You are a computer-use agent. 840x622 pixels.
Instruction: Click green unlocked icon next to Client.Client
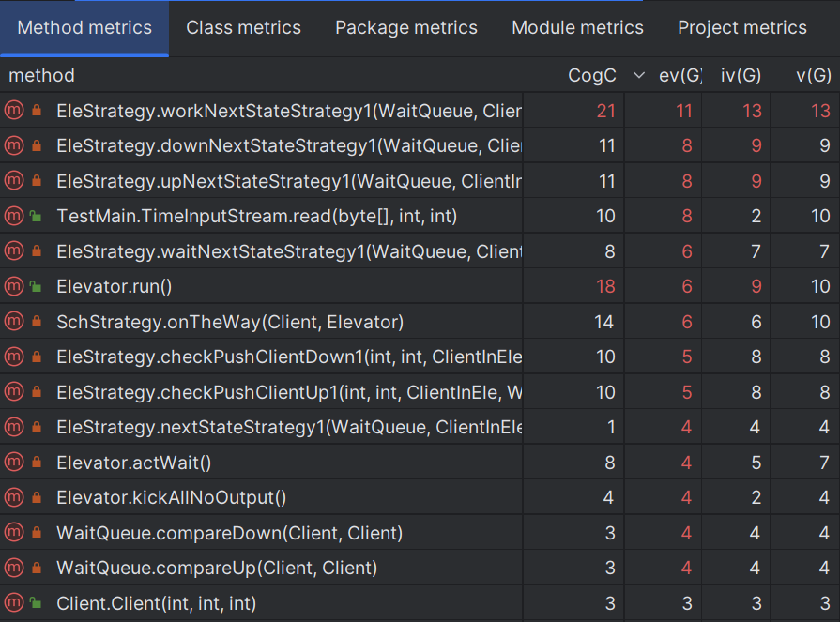click(x=36, y=603)
